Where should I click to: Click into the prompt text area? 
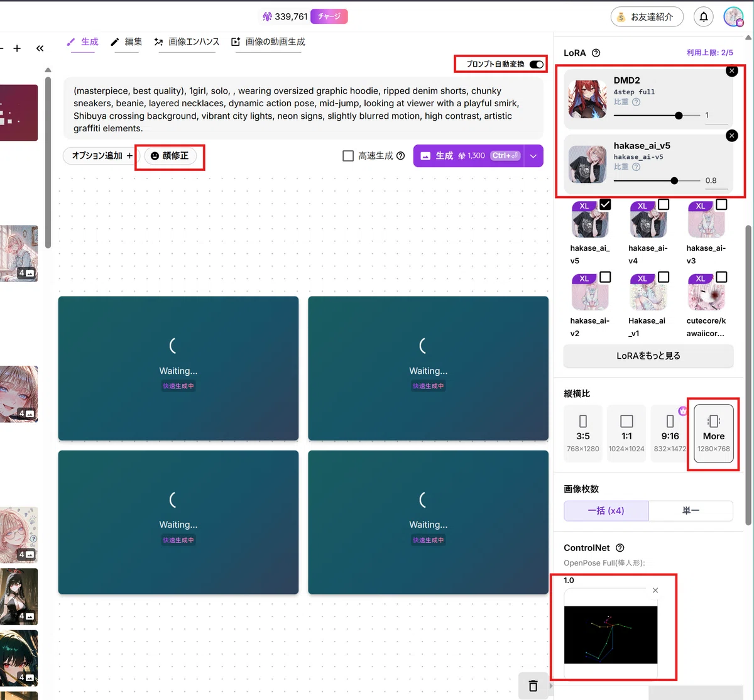pyautogui.click(x=303, y=109)
